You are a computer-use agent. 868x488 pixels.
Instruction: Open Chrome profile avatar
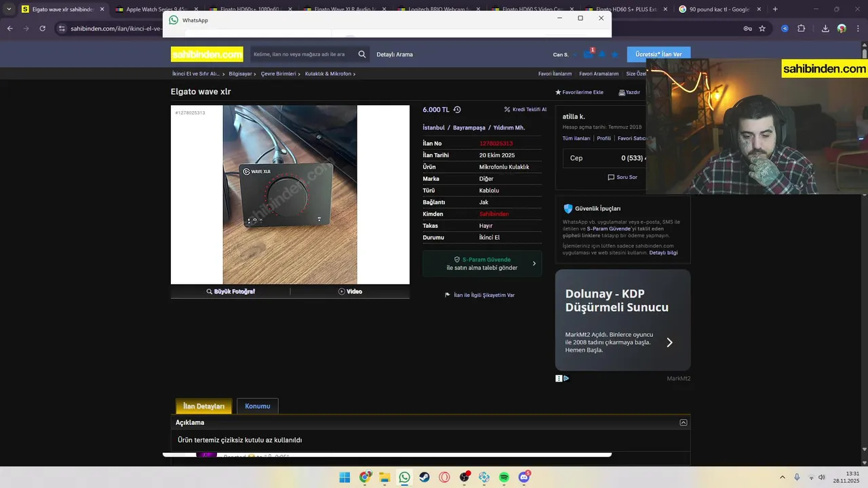click(842, 28)
